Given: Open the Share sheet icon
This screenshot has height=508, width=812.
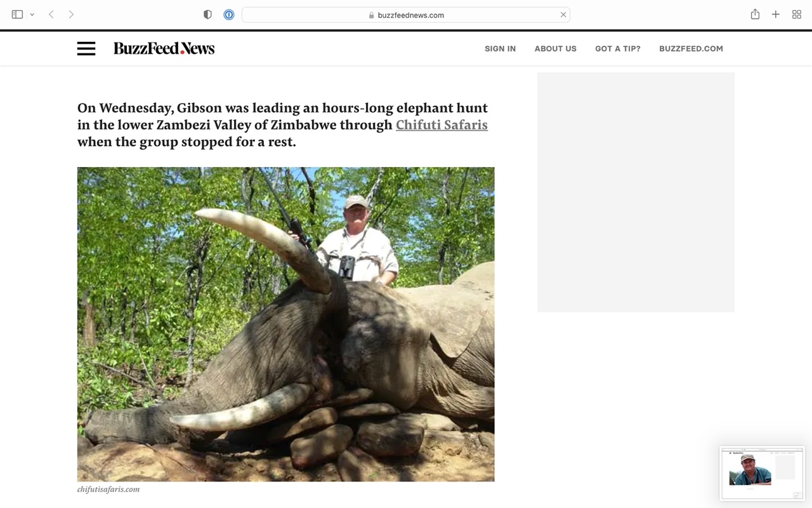Looking at the screenshot, I should click(x=755, y=15).
